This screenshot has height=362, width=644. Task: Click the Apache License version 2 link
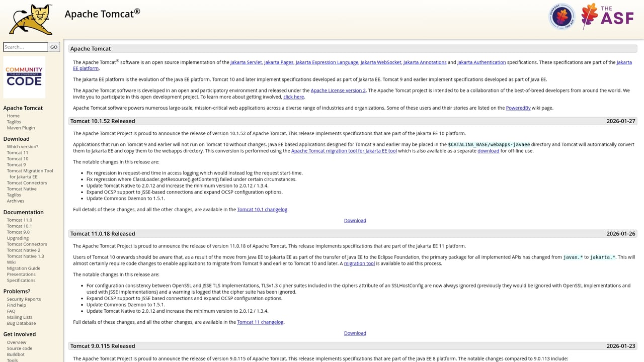pos(338,90)
